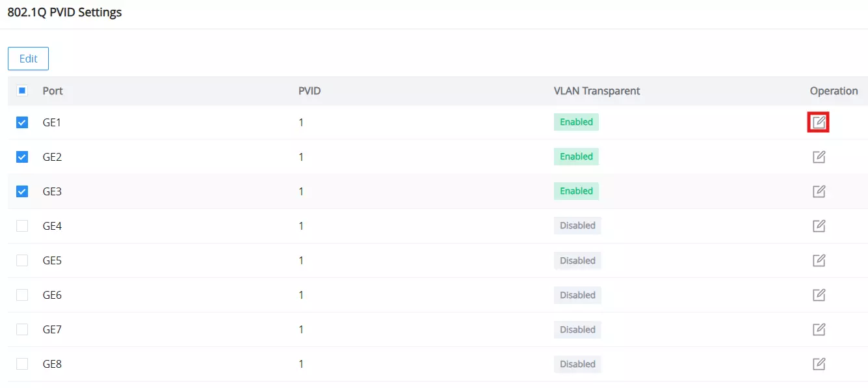Edit port GE3 via its pencil icon

tap(819, 191)
